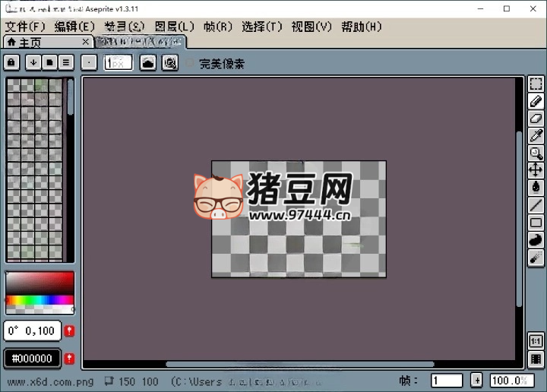Select the Pencil tool
The width and height of the screenshot is (547, 392).
[x=536, y=102]
